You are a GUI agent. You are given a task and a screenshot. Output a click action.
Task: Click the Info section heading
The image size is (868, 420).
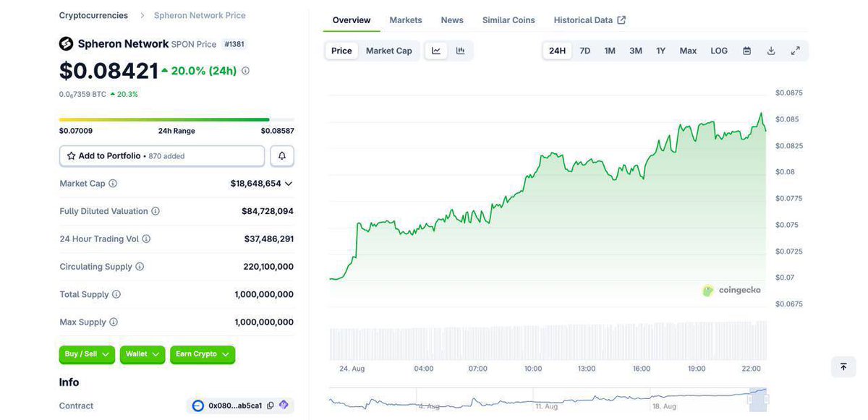coord(69,382)
